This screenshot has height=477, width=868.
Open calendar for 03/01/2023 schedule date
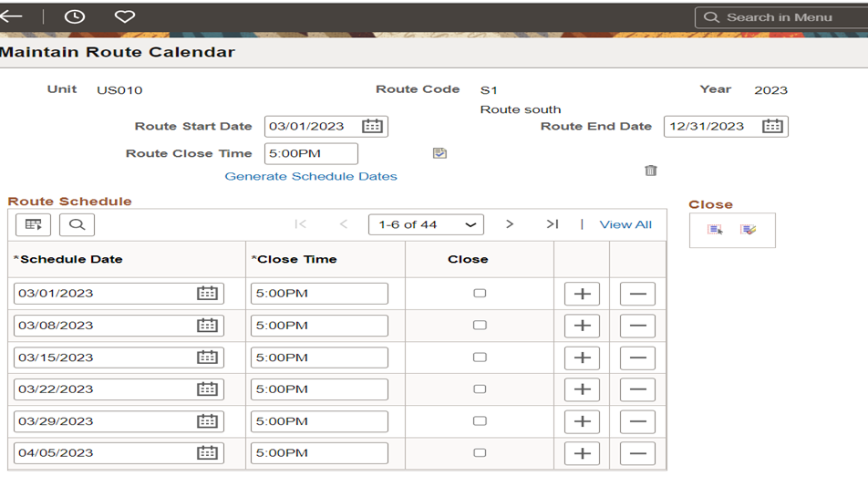(208, 293)
